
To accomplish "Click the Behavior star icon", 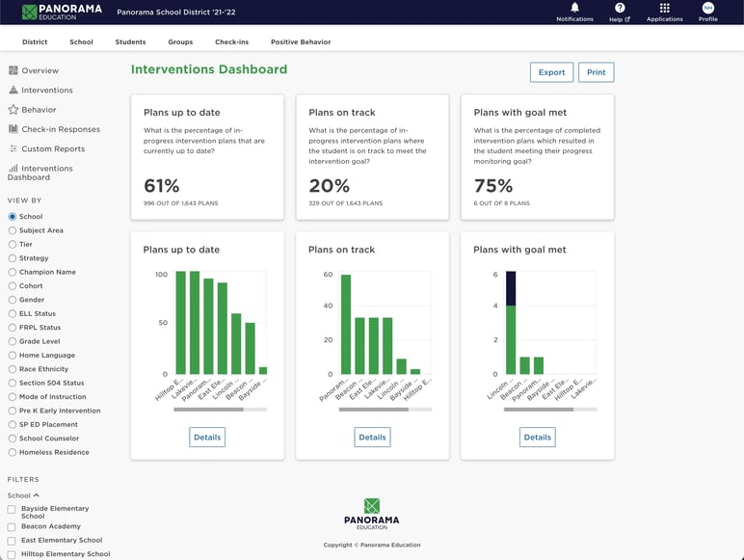I will (13, 110).
